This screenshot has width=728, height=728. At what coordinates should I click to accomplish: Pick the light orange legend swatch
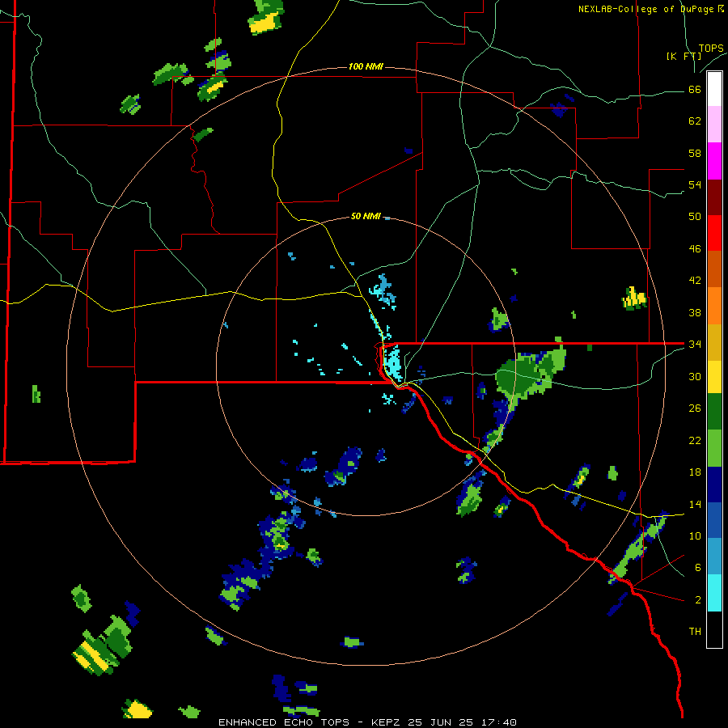pyautogui.click(x=714, y=306)
